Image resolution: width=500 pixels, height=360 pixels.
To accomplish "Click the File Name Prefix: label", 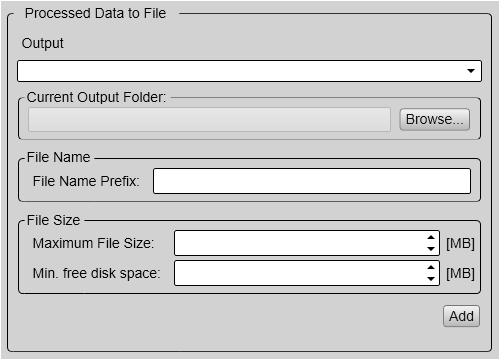I will (86, 181).
